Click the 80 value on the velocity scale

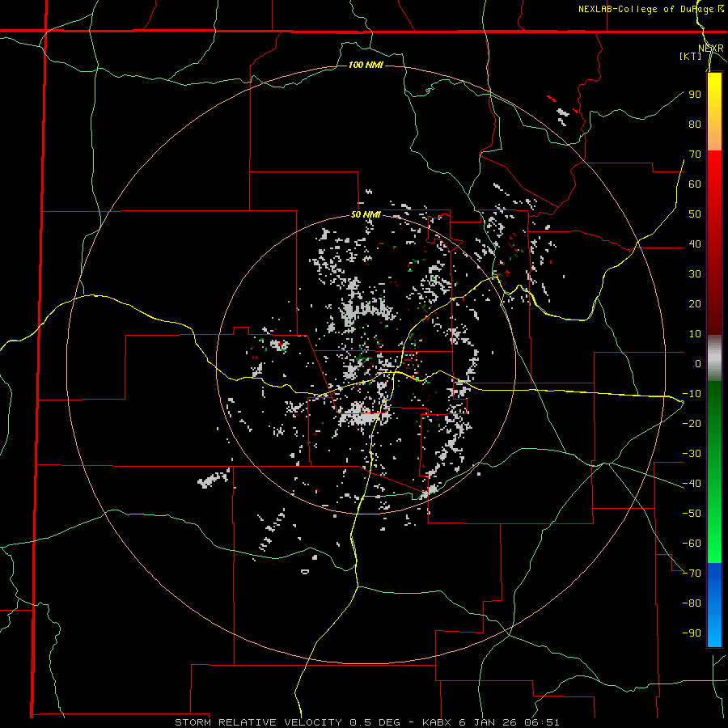tap(695, 124)
